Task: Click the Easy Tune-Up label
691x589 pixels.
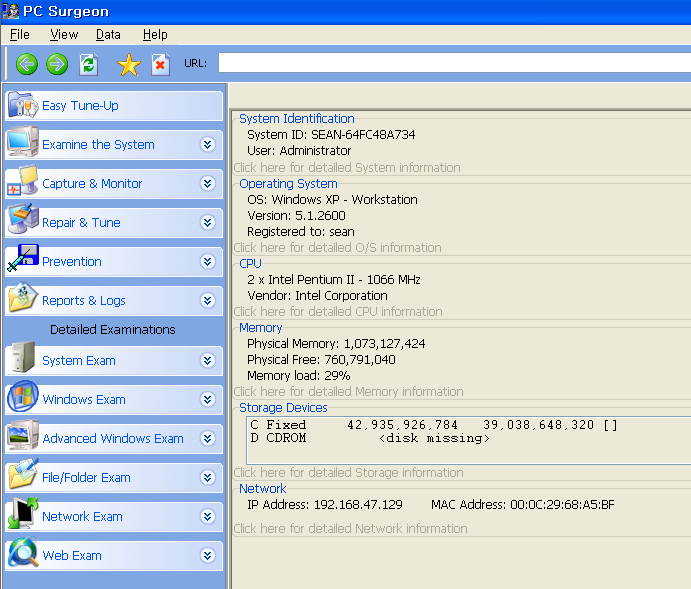Action: [80, 106]
